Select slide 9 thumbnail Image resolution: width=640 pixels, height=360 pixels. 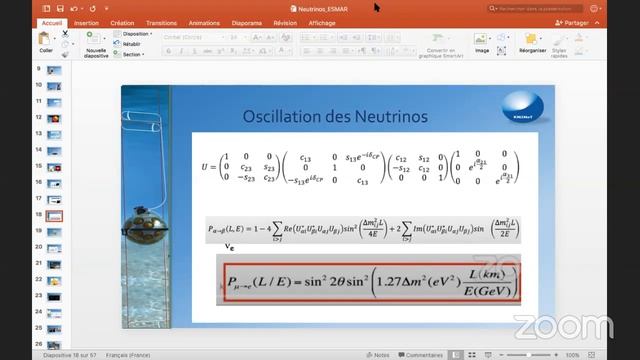tap(54, 70)
